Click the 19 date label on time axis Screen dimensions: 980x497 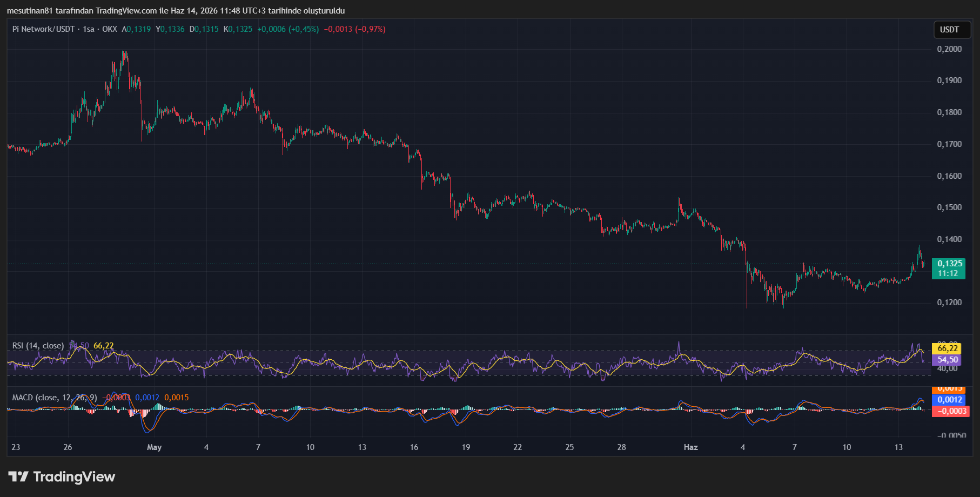(x=466, y=447)
